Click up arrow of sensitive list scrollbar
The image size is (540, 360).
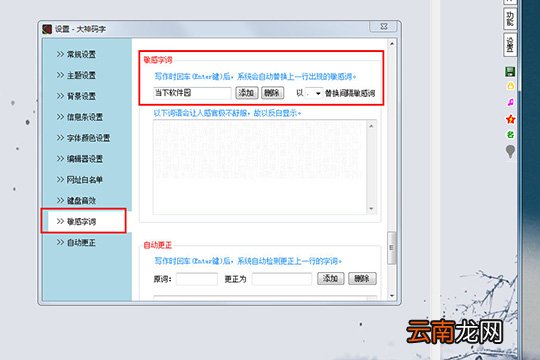click(371, 126)
